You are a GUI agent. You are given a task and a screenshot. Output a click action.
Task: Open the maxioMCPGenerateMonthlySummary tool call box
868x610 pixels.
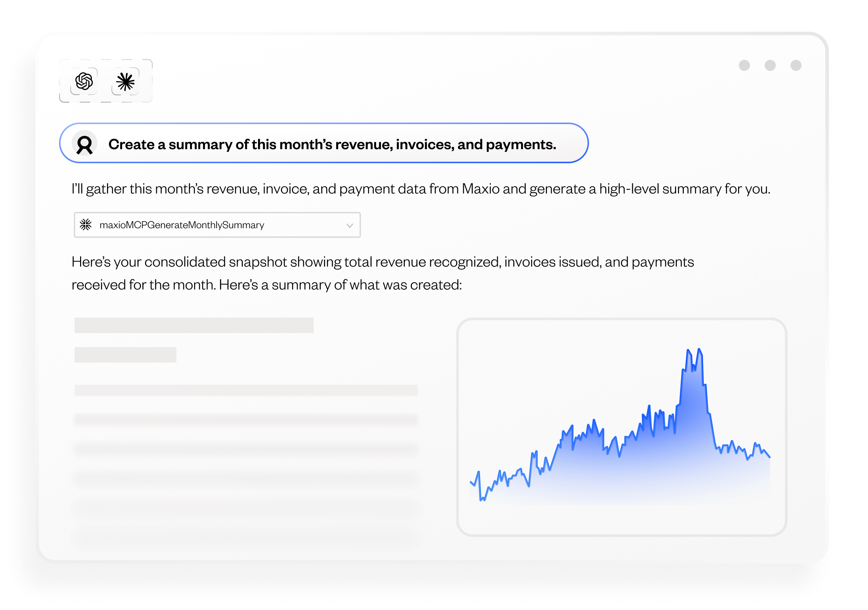tap(217, 225)
